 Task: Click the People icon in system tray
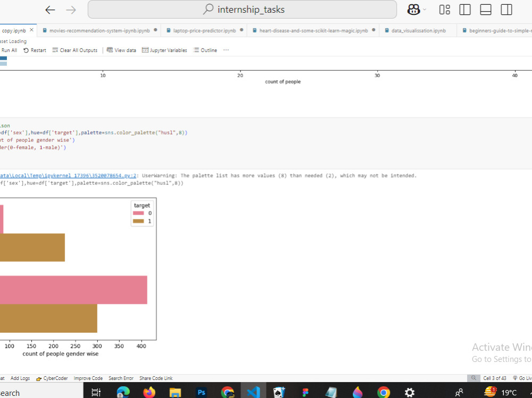(459, 393)
